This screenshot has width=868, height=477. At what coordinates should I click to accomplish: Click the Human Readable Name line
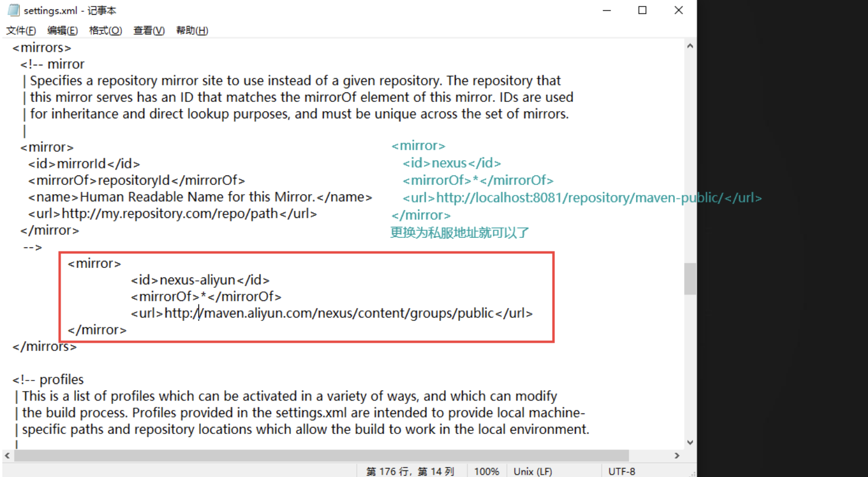click(200, 197)
